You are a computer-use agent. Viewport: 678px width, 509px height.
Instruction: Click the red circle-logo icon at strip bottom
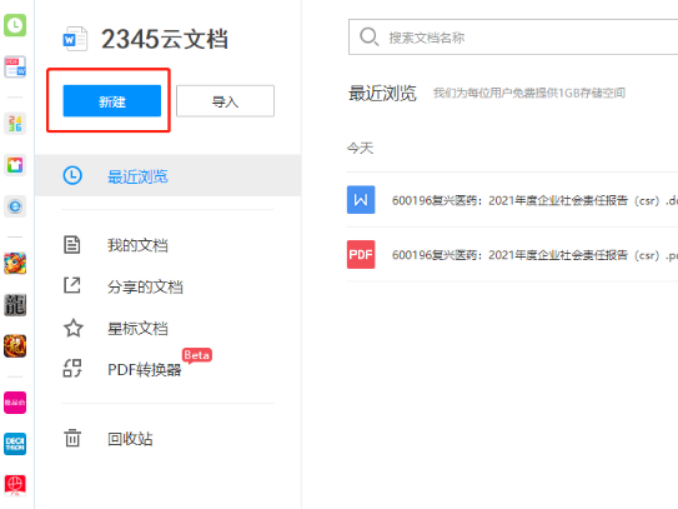coord(15,485)
